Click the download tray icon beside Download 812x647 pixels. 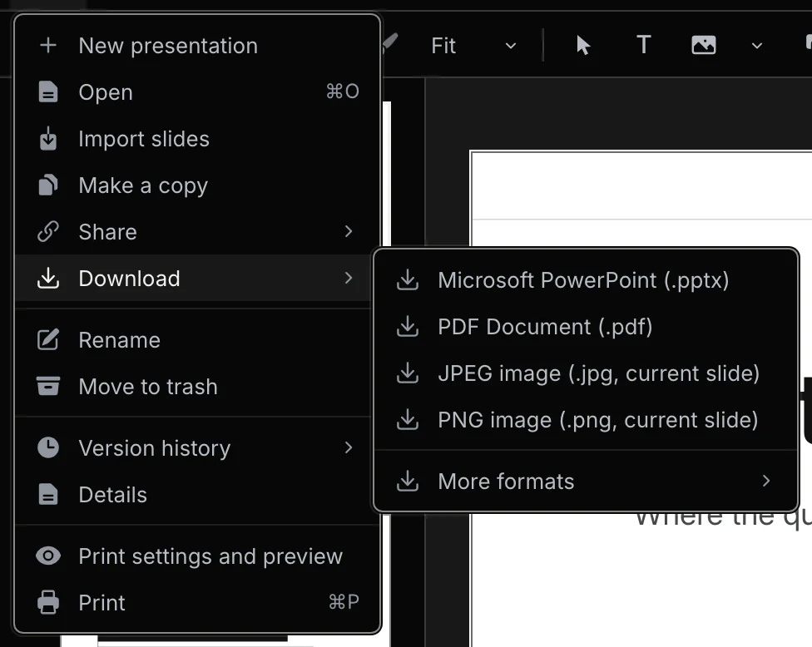48,278
